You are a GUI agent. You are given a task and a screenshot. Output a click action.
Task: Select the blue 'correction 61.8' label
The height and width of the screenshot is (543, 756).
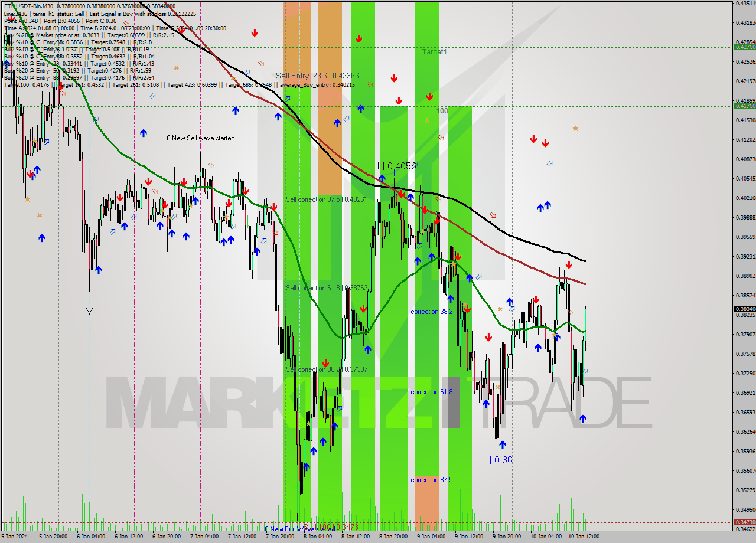[x=432, y=392]
